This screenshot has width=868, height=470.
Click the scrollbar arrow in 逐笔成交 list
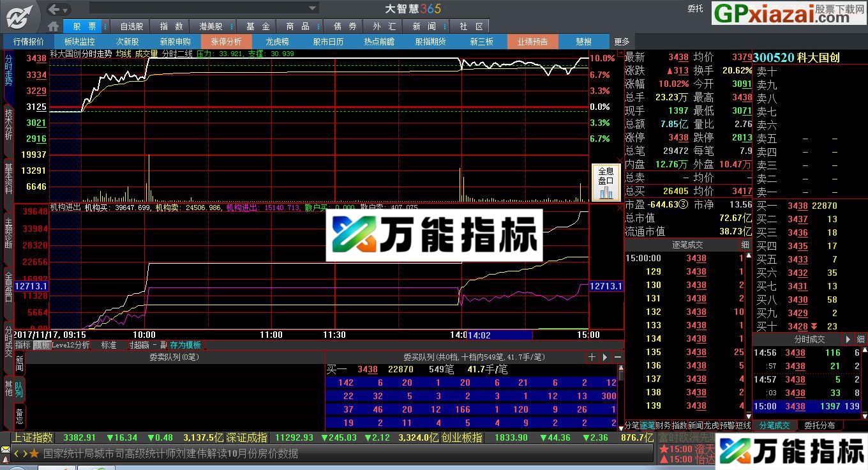pyautogui.click(x=749, y=255)
